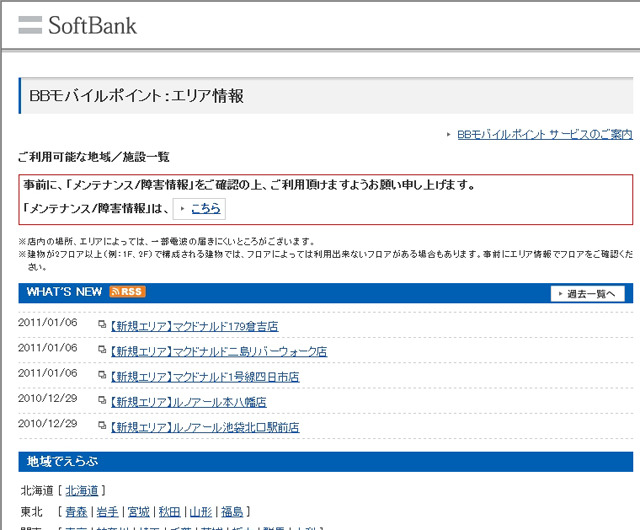Click the 2011/01/06 date of 倉吉店 row
The height and width of the screenshot is (530, 640).
tap(48, 322)
